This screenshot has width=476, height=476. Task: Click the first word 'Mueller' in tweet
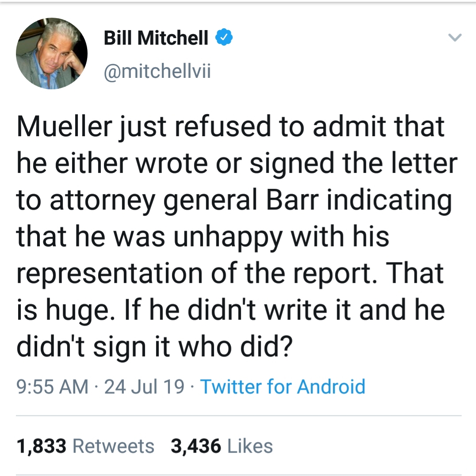(64, 127)
